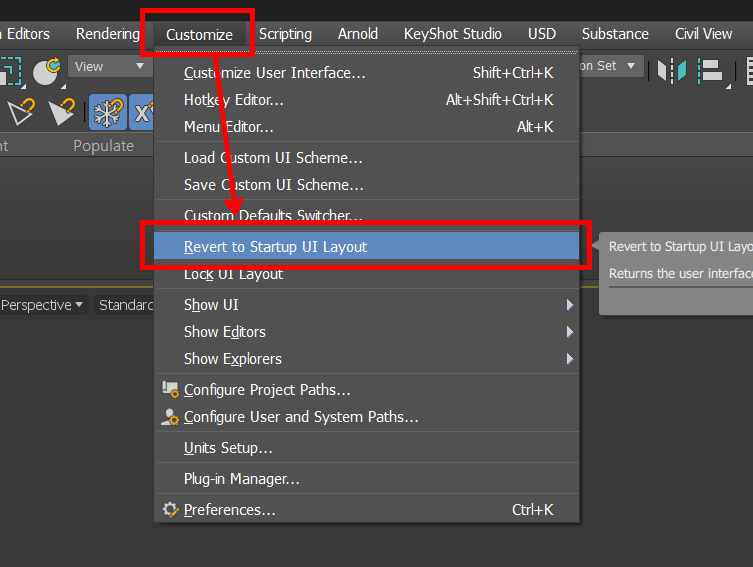Open the Substance menu
753x567 pixels.
pyautogui.click(x=615, y=34)
